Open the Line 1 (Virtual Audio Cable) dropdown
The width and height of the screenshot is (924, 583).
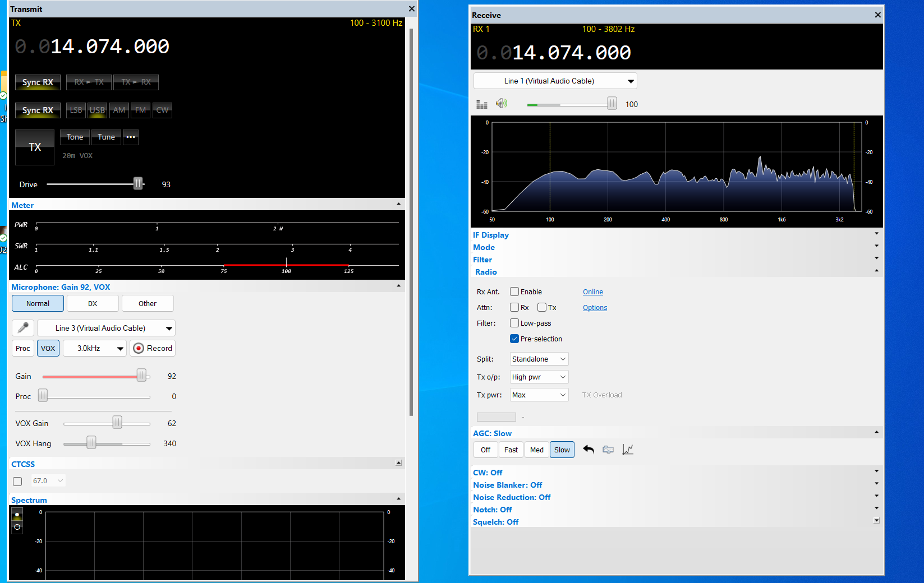555,81
